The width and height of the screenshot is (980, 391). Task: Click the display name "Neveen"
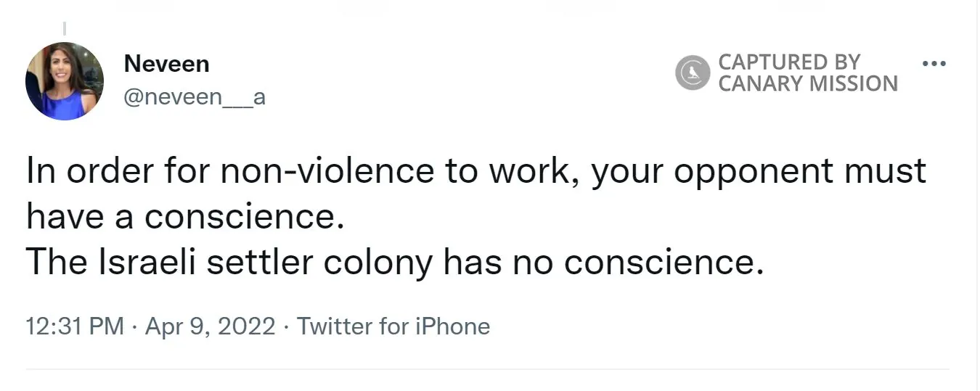(x=166, y=64)
